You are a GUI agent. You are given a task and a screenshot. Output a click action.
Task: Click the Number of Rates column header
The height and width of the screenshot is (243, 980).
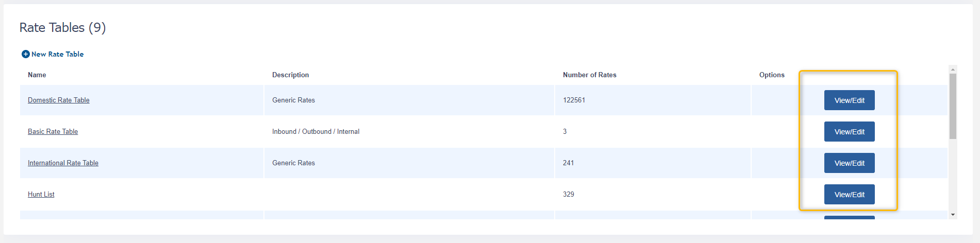point(590,75)
